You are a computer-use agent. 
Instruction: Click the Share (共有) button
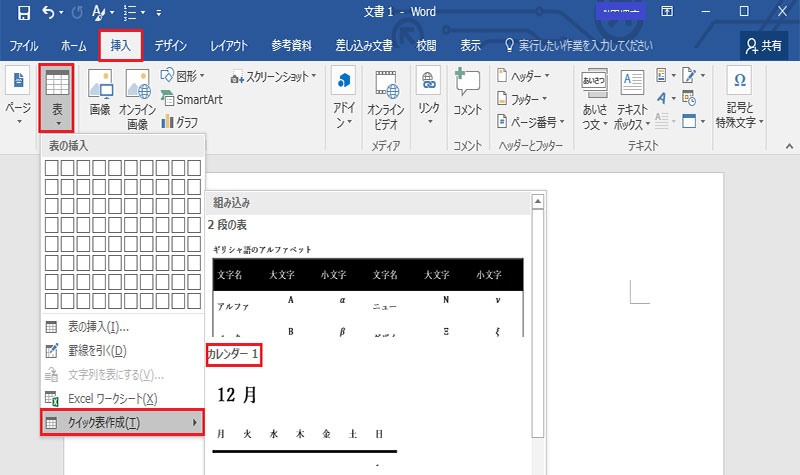(x=764, y=46)
